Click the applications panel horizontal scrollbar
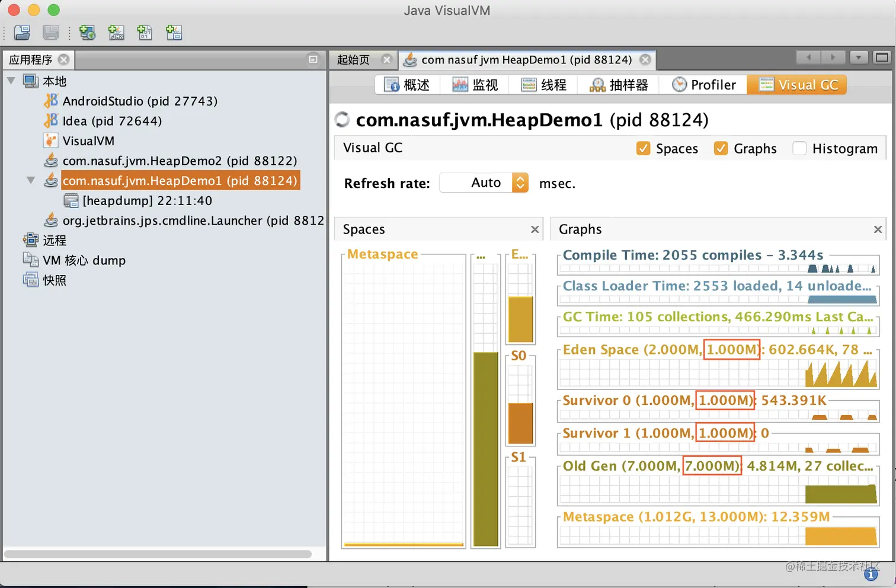 (x=158, y=554)
